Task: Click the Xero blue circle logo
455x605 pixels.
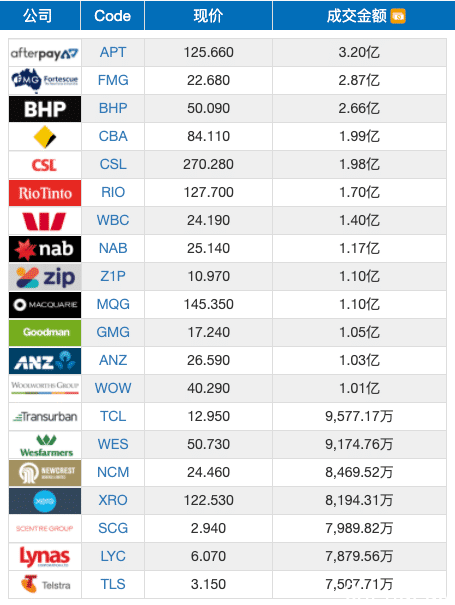Action: coord(45,501)
